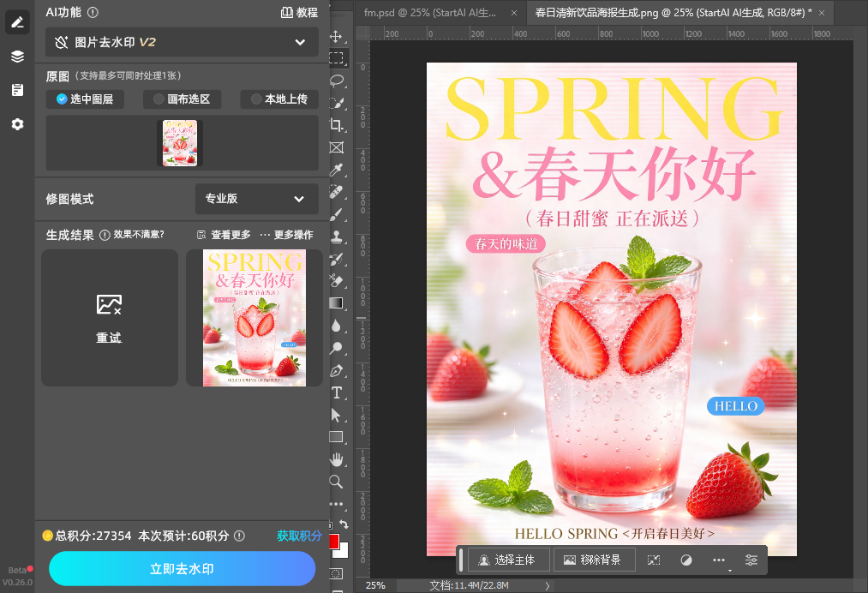
Task: Open contextual task bar properties sliders icon
Action: click(x=751, y=560)
